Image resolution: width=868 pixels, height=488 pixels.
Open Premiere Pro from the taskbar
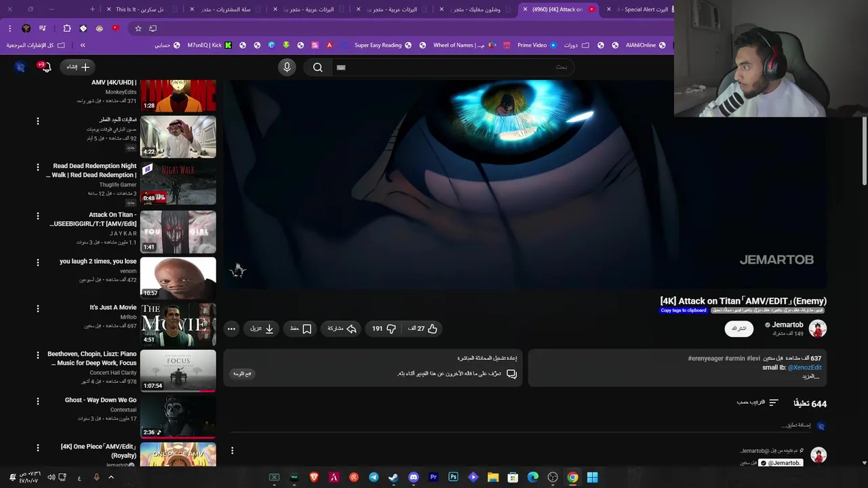433,477
